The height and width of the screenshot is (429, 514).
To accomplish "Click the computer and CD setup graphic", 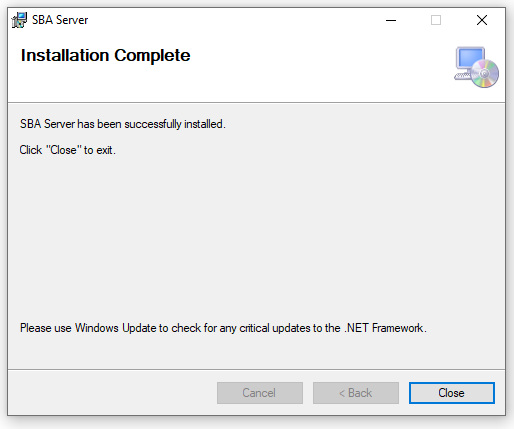I will (x=476, y=67).
